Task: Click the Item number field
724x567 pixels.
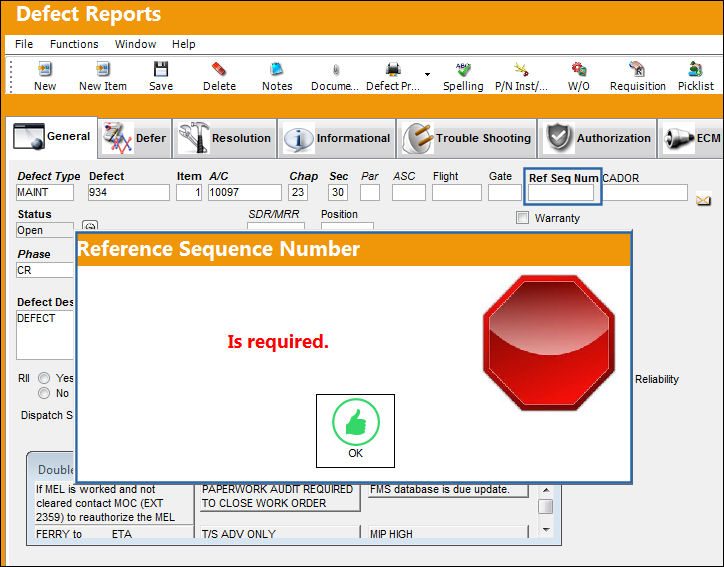Action: [189, 193]
